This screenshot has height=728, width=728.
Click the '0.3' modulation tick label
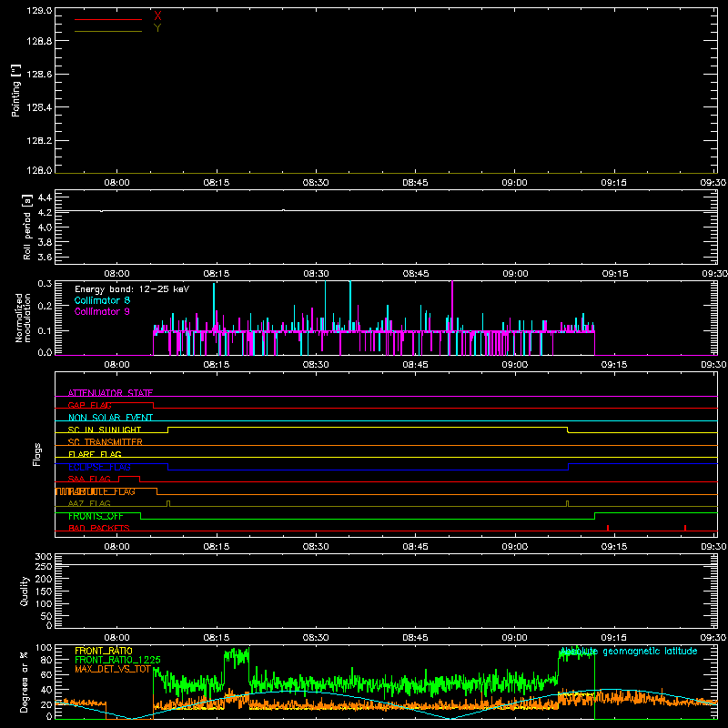click(45, 283)
